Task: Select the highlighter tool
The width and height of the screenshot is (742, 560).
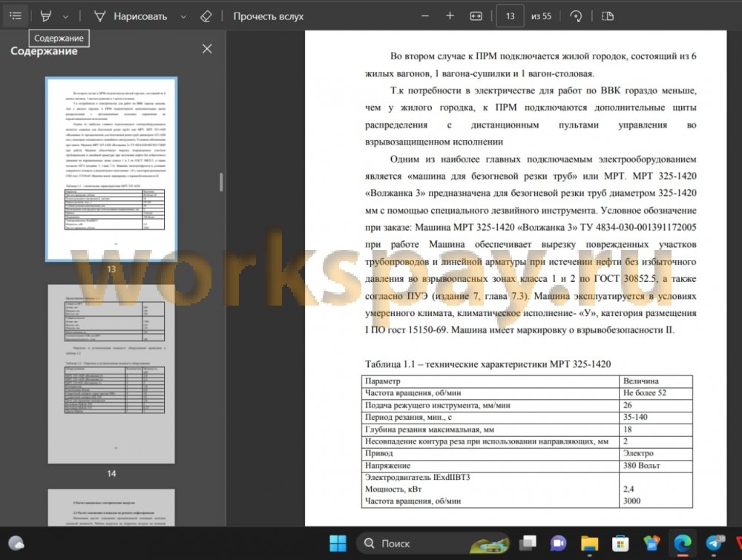Action: tap(46, 16)
